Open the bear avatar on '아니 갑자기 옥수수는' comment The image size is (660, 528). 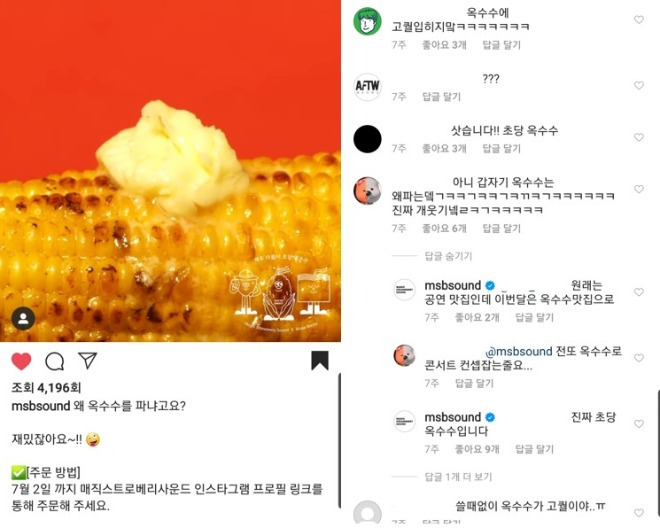[x=367, y=191]
